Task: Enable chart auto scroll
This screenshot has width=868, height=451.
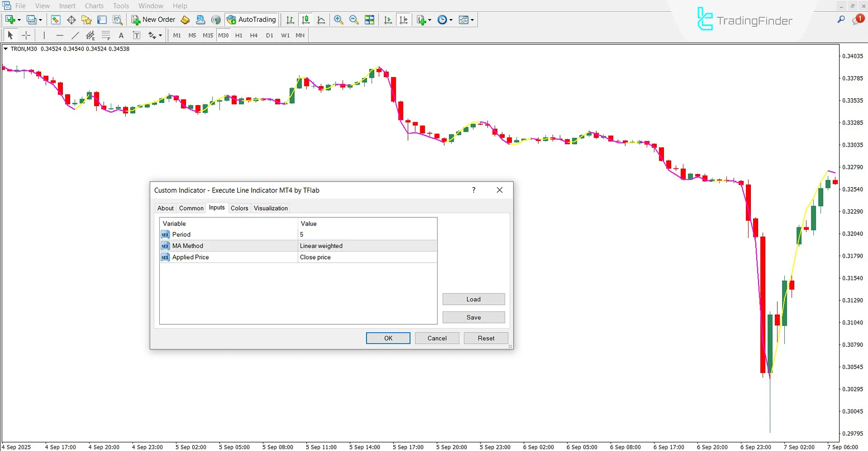Action: [x=388, y=19]
